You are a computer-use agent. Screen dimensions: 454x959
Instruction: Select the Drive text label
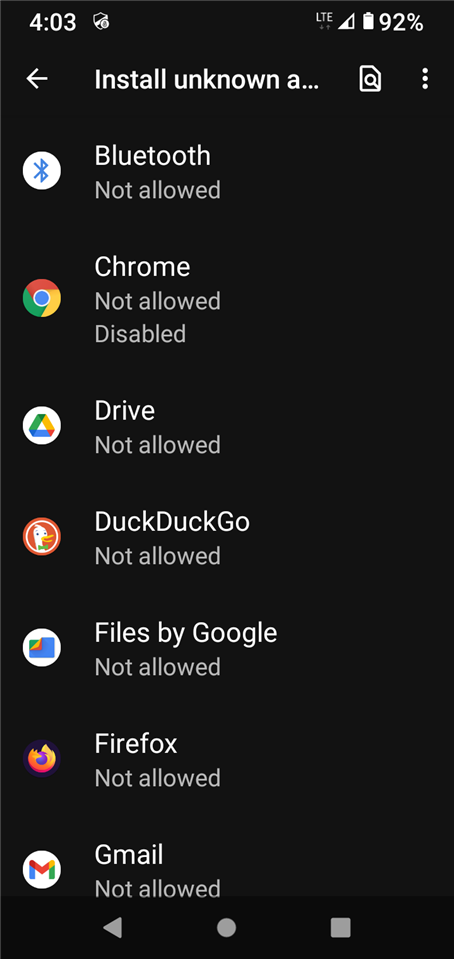tap(125, 410)
